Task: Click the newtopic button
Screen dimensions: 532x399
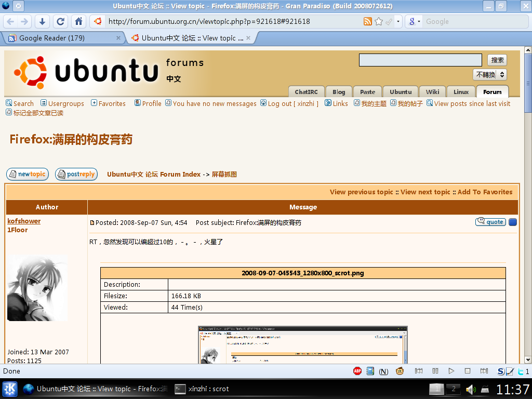Action: (28, 174)
